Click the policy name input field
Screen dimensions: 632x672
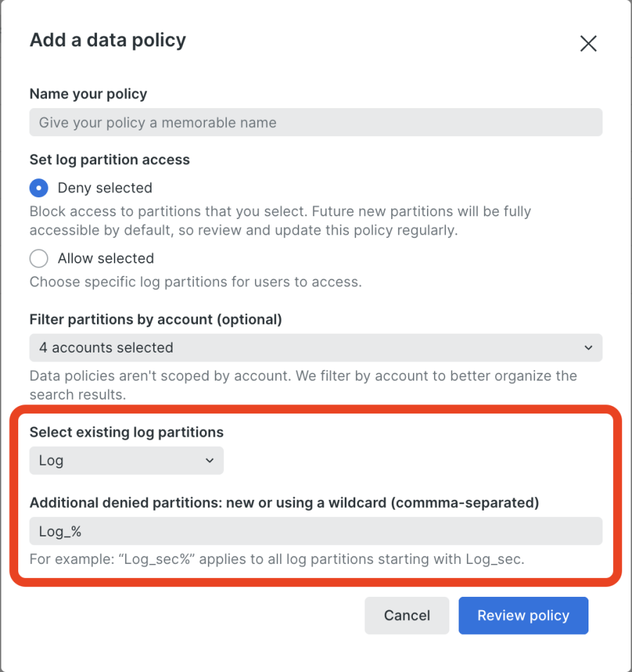pyautogui.click(x=315, y=122)
